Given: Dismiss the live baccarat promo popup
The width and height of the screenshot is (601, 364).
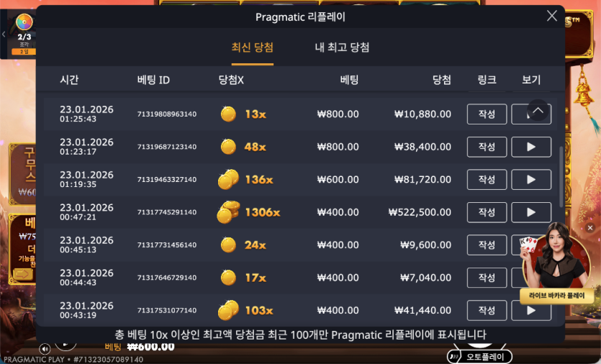Looking at the screenshot, I should point(590,228).
